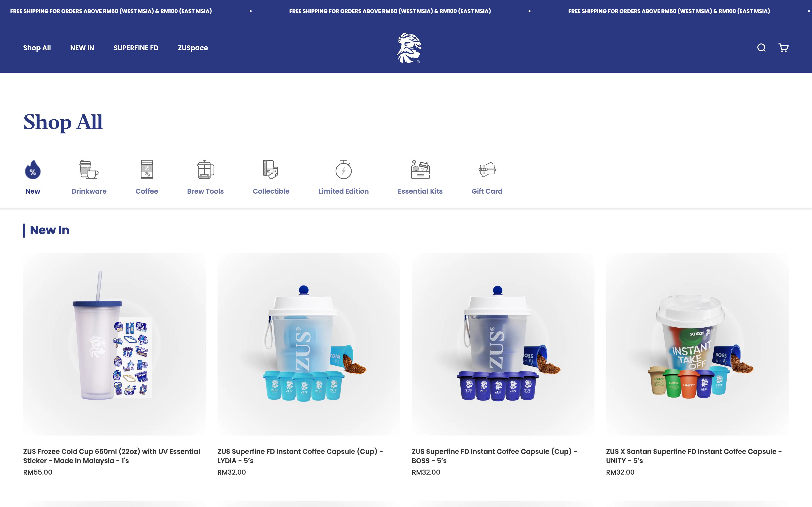Select the Limited Edition stopwatch icon
812x507 pixels.
coord(344,169)
